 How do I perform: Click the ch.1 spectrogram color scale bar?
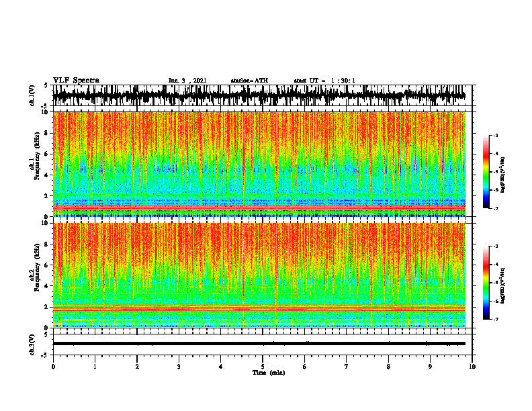click(x=486, y=172)
